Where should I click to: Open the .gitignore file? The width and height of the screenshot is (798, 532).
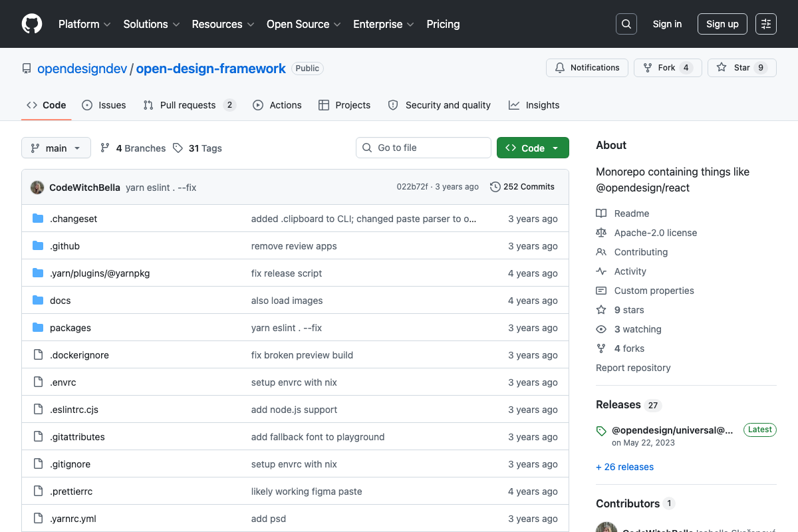click(70, 464)
